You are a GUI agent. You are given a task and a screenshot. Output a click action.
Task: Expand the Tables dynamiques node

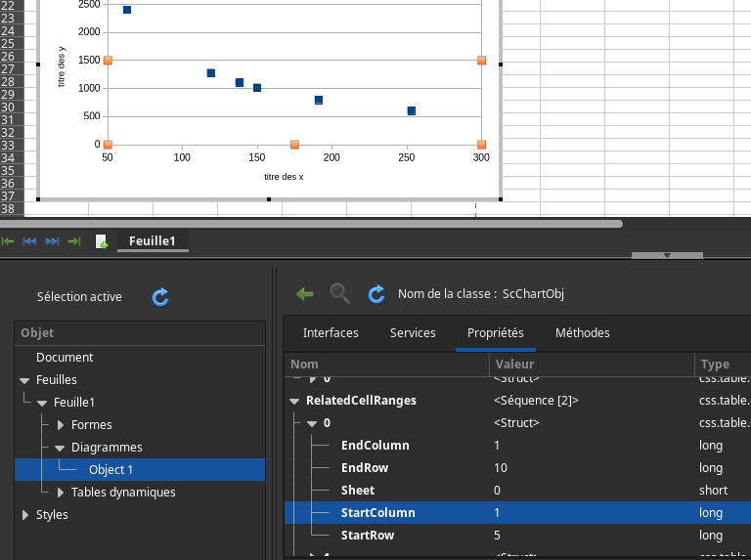(x=61, y=493)
